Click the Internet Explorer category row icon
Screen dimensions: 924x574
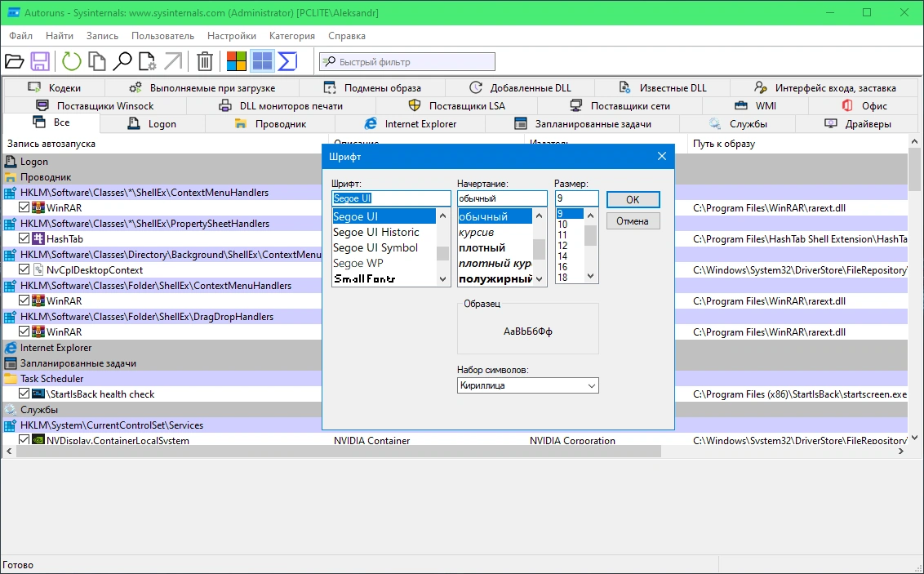(x=10, y=348)
